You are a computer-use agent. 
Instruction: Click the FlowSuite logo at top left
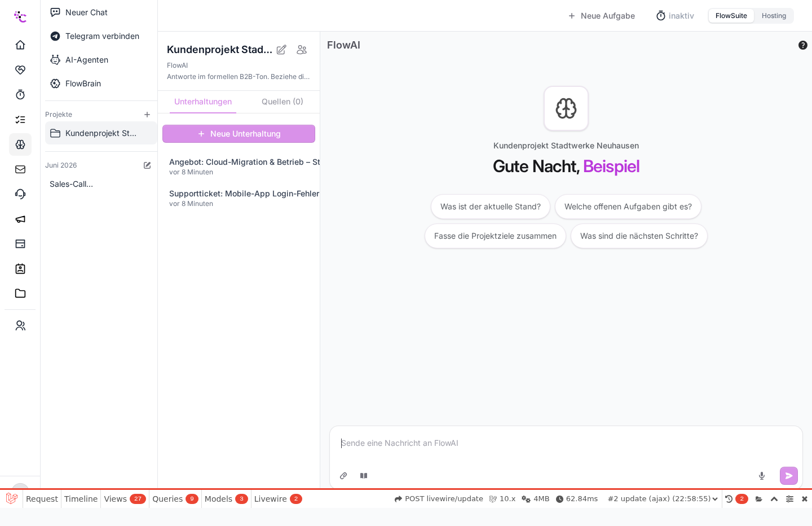pyautogui.click(x=20, y=16)
